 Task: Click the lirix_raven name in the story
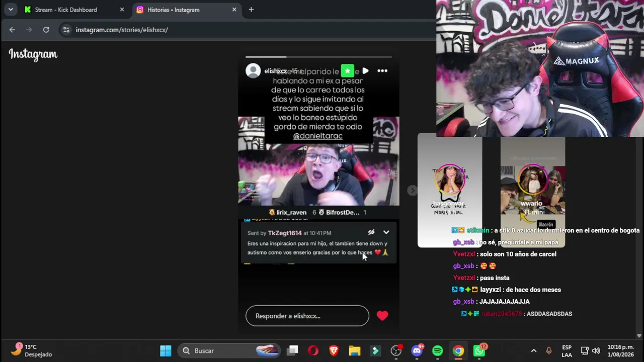click(x=291, y=212)
